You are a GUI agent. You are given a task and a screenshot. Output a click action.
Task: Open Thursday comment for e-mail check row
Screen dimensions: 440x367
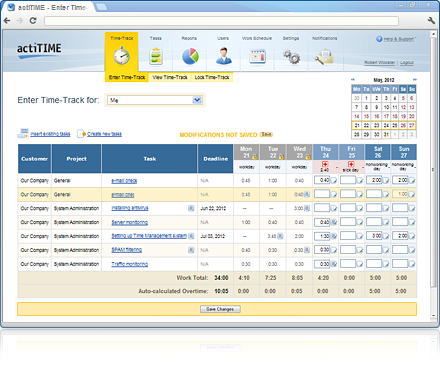pos(334,181)
